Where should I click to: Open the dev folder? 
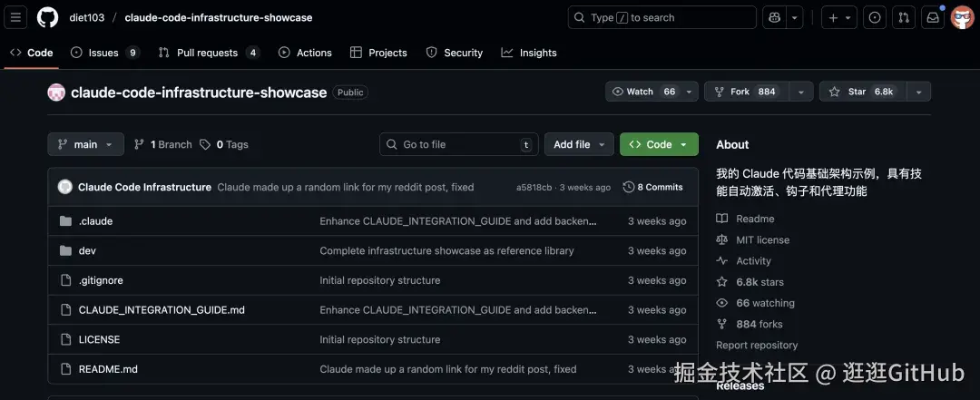87,250
